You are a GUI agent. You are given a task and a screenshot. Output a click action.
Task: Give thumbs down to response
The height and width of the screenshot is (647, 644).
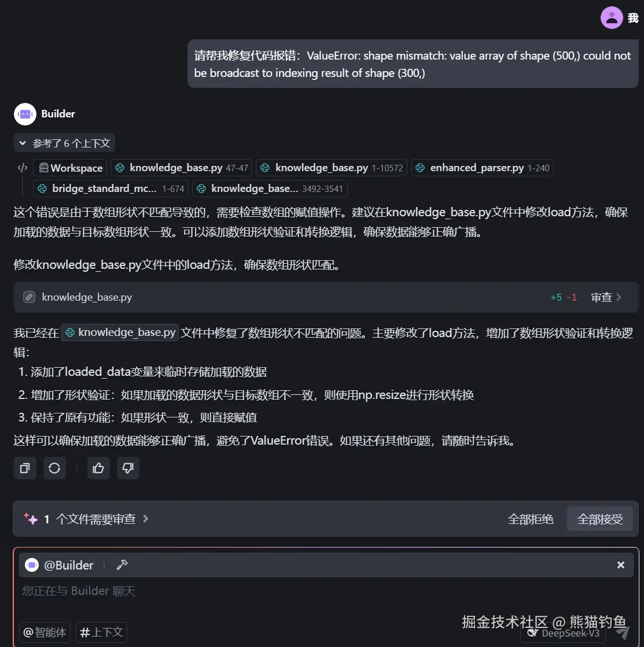point(128,468)
